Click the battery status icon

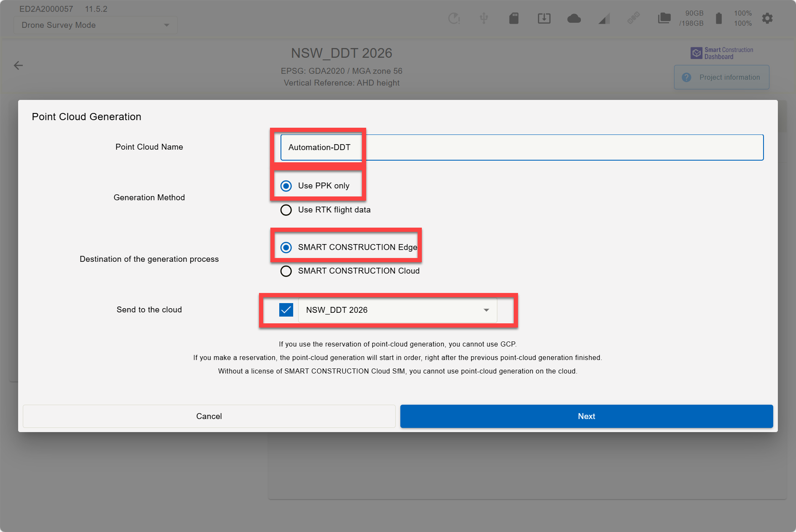tap(719, 18)
